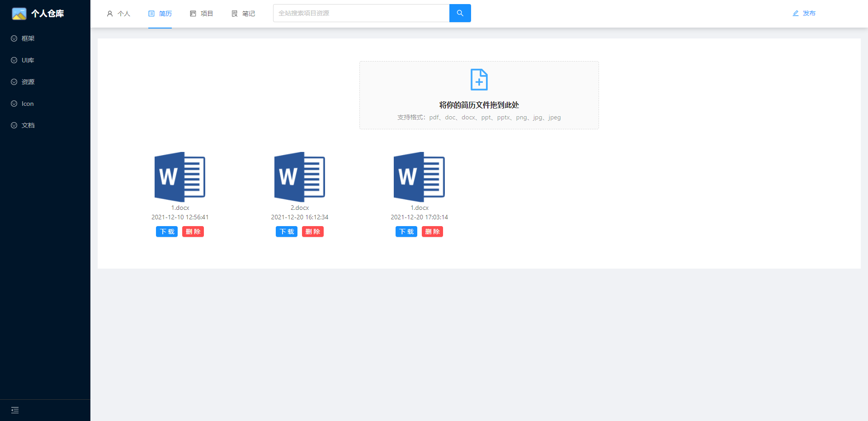Image resolution: width=868 pixels, height=421 pixels.
Task: Download 2.docx using its 下载 button
Action: [286, 231]
